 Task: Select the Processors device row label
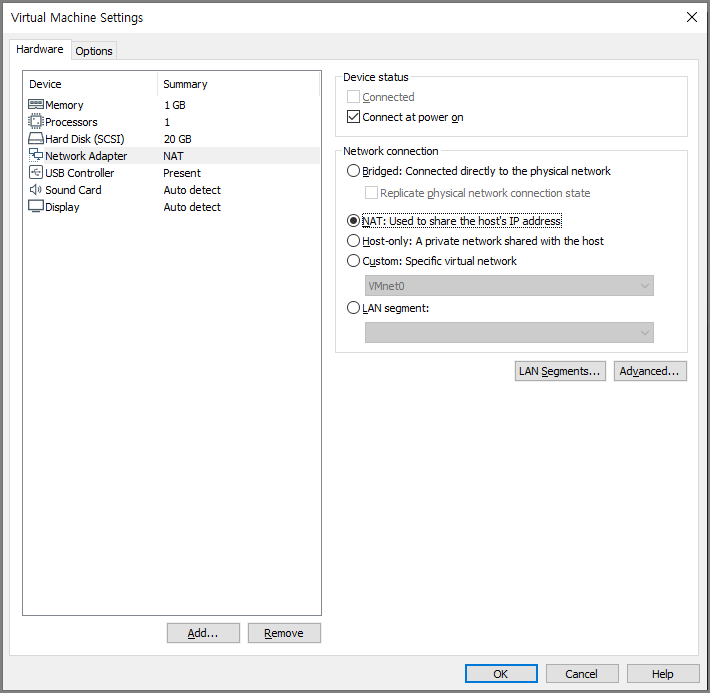[71, 122]
